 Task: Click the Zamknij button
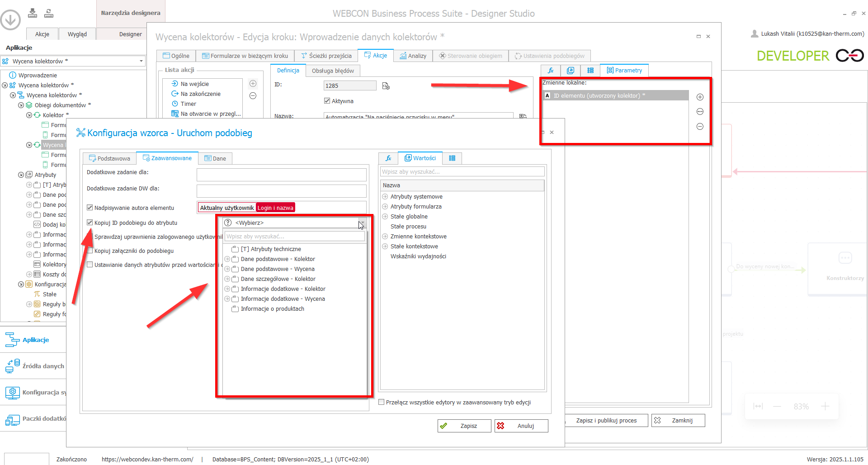[678, 420]
